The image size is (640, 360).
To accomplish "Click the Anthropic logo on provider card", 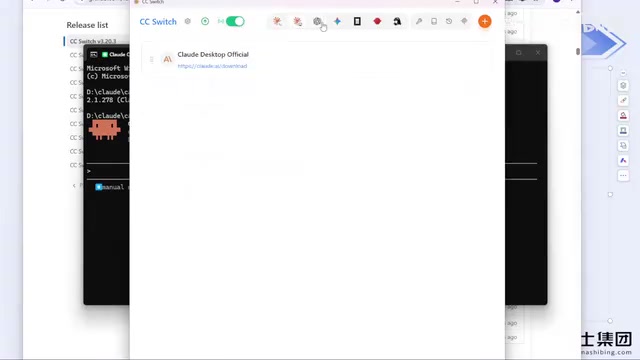I will coord(167,60).
